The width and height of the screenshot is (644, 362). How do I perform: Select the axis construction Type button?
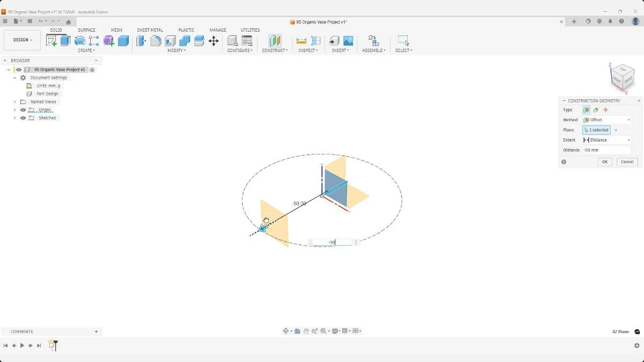[x=596, y=110]
